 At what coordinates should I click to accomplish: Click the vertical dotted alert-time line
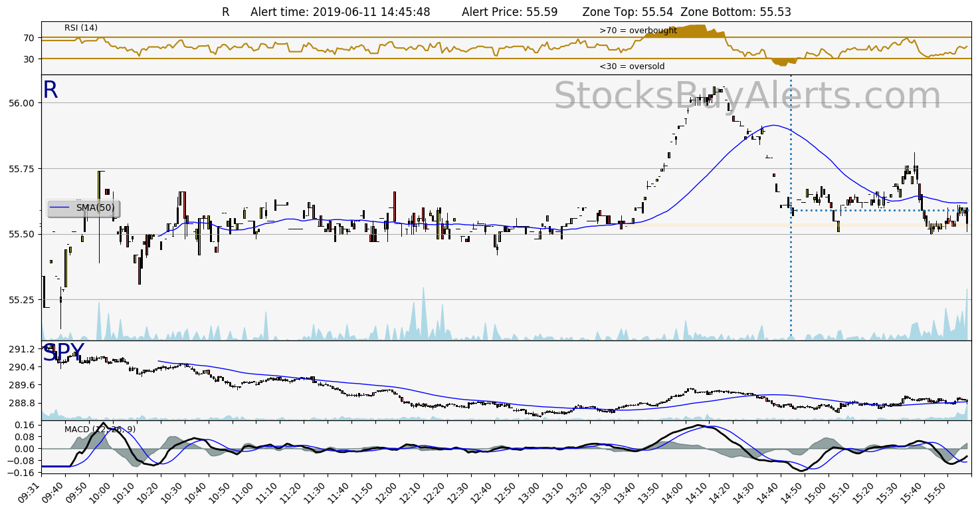[791, 207]
